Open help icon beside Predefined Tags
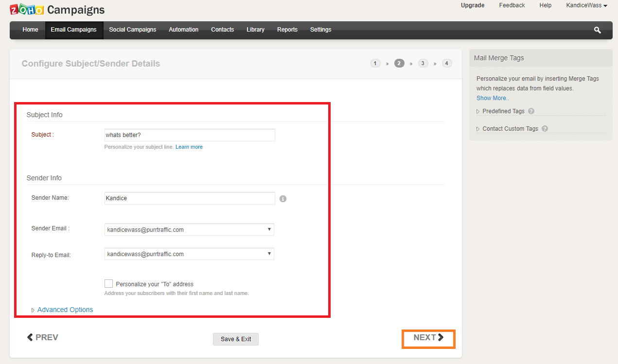Viewport: 618px width, 364px height. coord(531,111)
